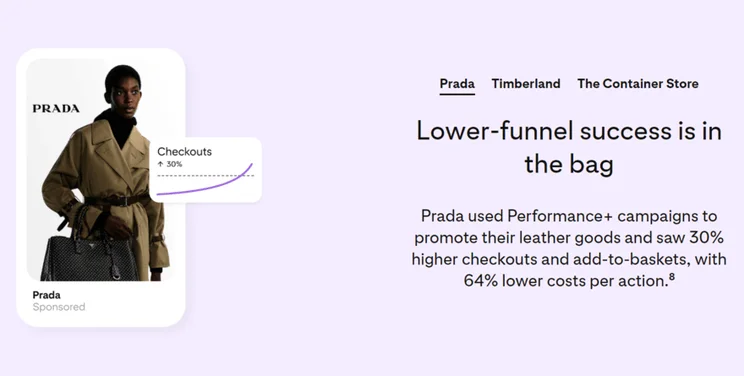Image resolution: width=744 pixels, height=376 pixels.
Task: Open The Container Store tab
Action: click(x=638, y=84)
